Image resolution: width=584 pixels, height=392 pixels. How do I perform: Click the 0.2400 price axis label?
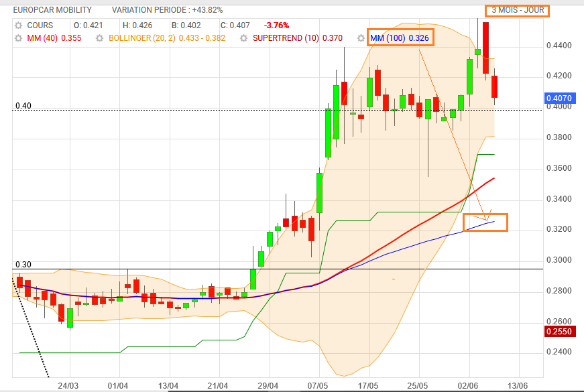click(x=559, y=352)
